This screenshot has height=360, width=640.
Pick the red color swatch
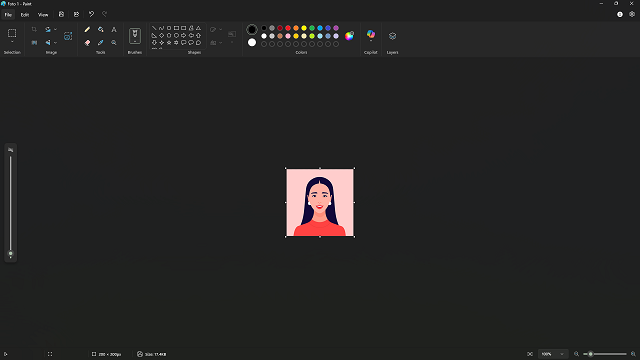288,28
